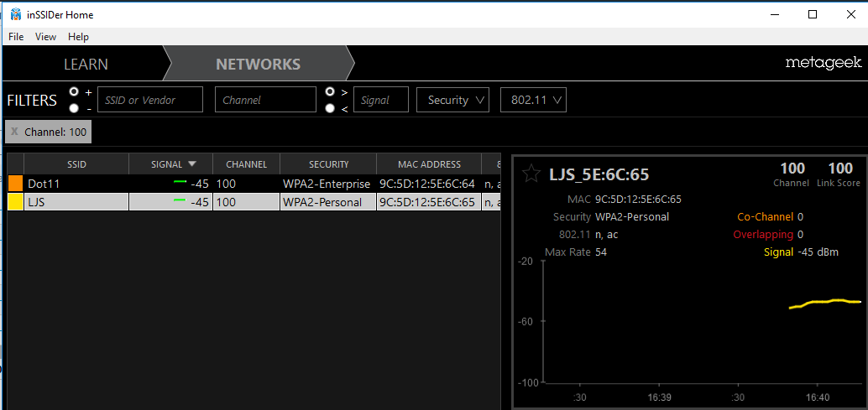Open the Help menu
868x410 pixels.
78,36
